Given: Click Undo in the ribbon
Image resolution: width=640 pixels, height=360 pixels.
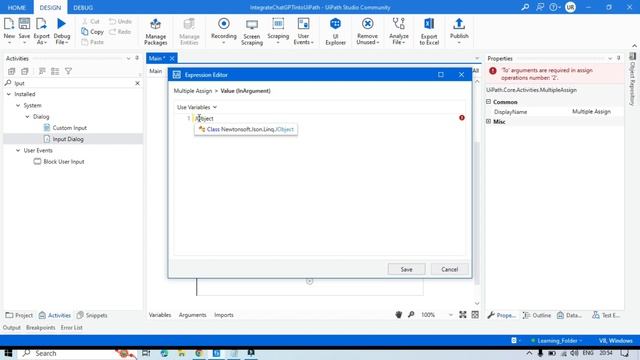Looking at the screenshot, I should [120, 21].
